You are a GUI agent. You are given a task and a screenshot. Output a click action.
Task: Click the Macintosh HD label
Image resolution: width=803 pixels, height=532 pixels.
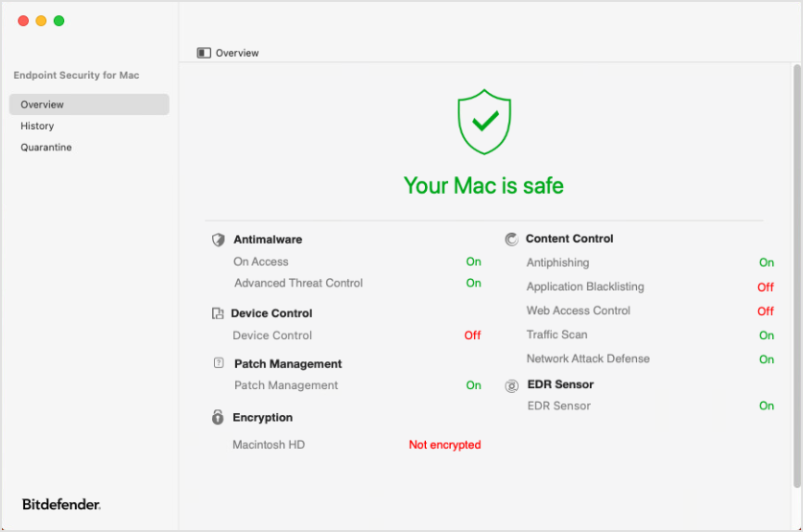269,445
